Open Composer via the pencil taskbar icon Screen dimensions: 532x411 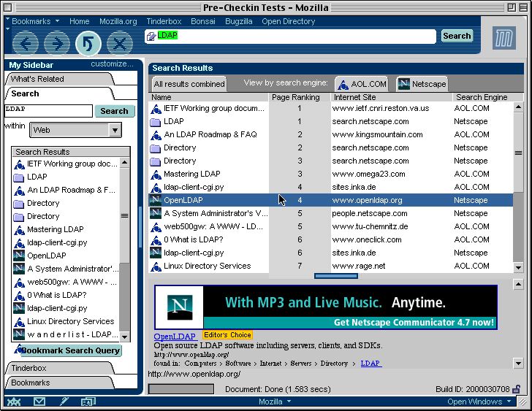point(64,402)
